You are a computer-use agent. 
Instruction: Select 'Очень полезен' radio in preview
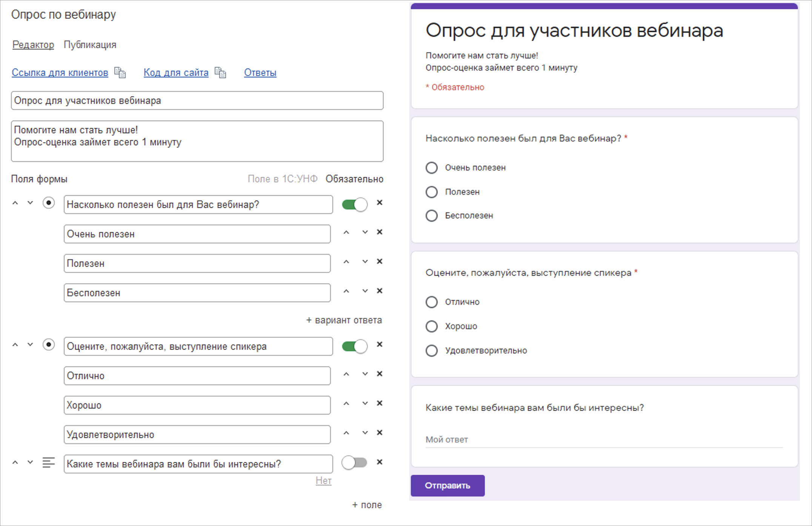click(432, 168)
